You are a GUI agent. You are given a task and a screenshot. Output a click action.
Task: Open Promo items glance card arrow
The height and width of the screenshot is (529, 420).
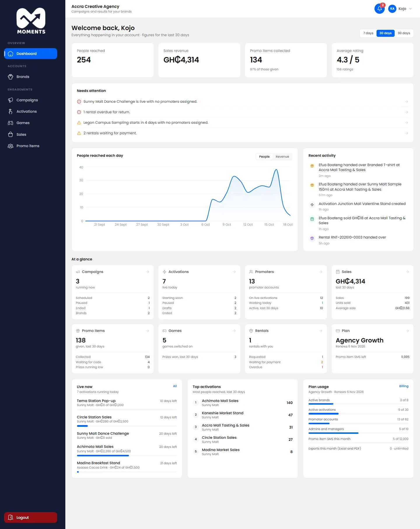point(148,331)
